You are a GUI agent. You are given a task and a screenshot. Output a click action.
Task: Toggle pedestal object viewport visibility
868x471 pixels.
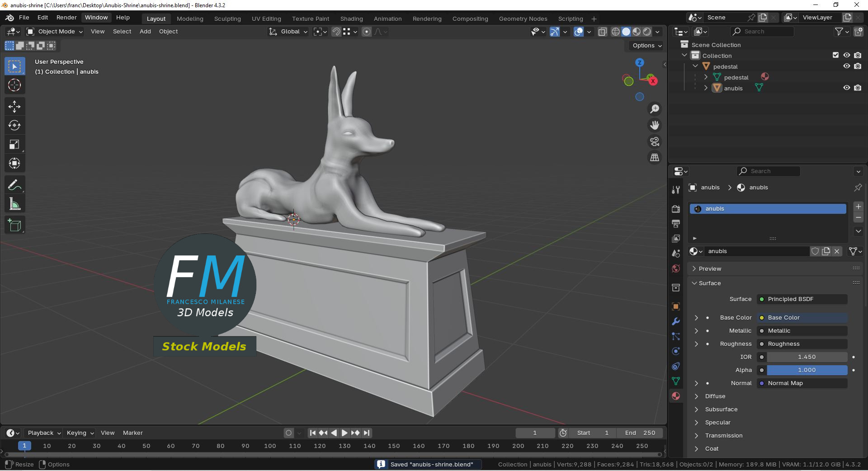(x=847, y=66)
